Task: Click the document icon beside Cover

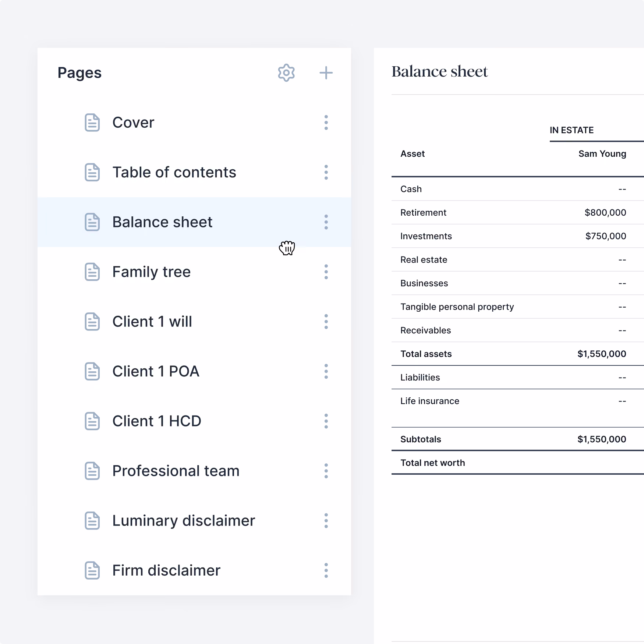Action: click(92, 123)
